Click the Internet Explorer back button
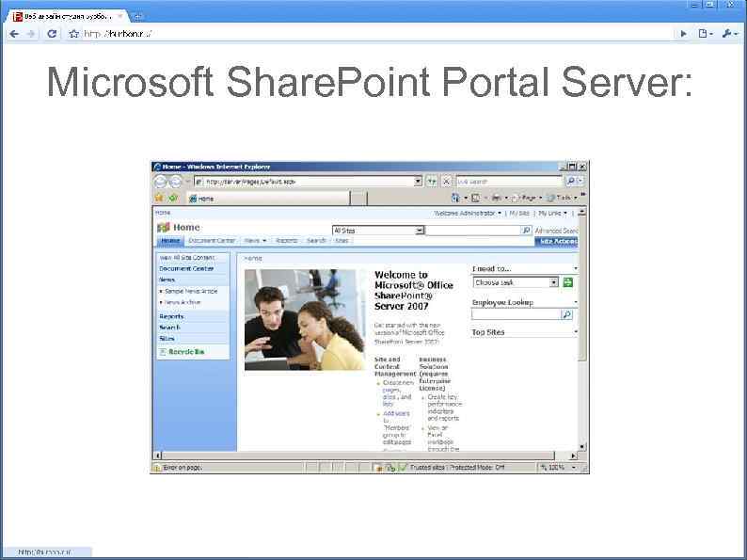 161,182
